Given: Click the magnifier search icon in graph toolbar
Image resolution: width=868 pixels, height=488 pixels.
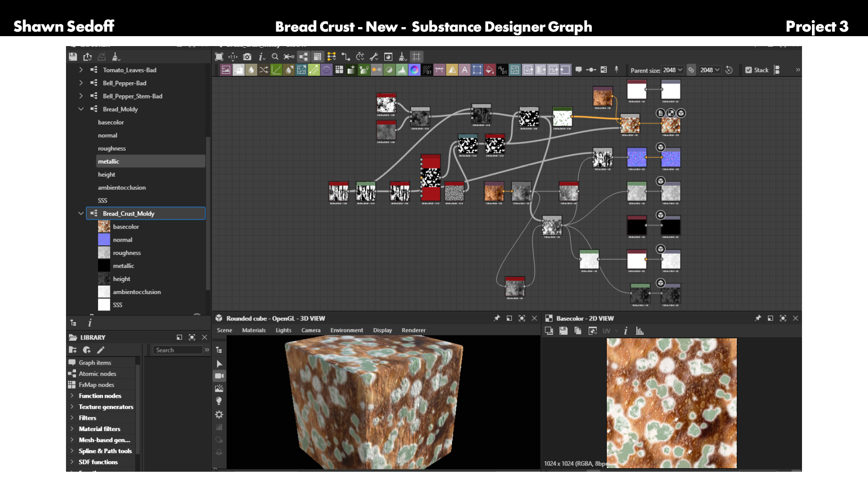Looking at the screenshot, I should click(275, 56).
